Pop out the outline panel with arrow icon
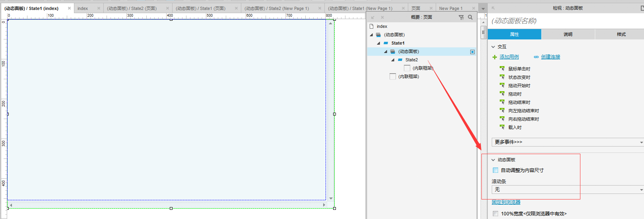The width and height of the screenshot is (644, 219). point(373,18)
